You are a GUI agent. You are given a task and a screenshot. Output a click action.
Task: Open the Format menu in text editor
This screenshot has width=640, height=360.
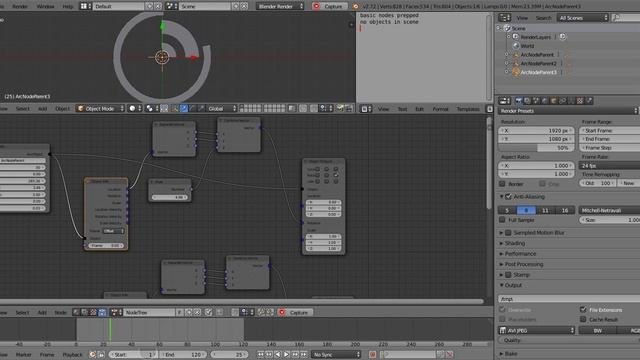tap(440, 109)
